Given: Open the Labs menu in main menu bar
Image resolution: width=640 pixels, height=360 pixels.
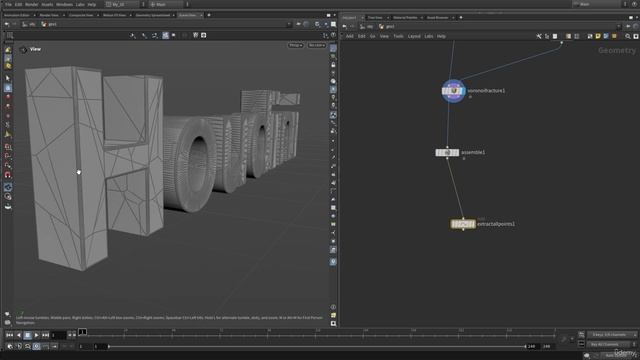Looking at the screenshot, I should pyautogui.click(x=80, y=4).
